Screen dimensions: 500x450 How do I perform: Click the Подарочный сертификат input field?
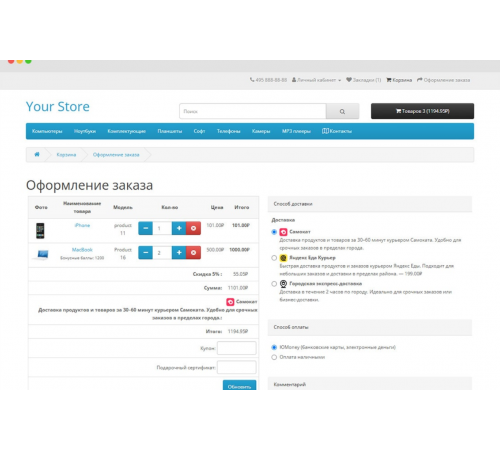[237, 367]
